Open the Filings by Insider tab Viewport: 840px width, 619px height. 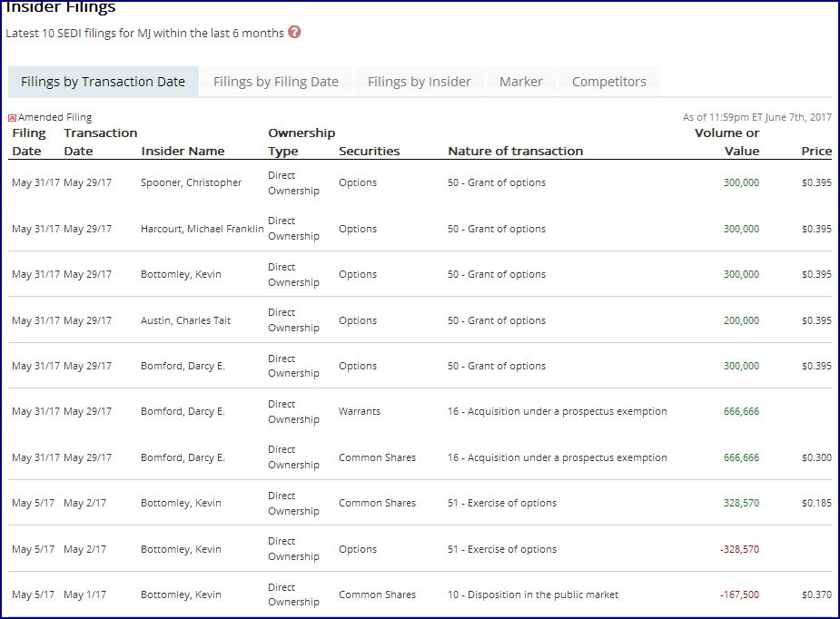pos(419,82)
